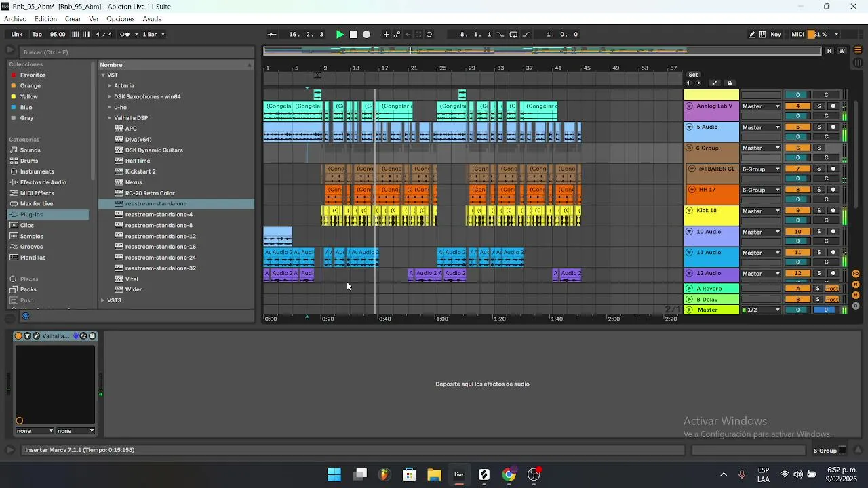Screen dimensions: 868x488
Task: Enable MIDI Arrangement Overdub plus icon
Action: (387, 34)
